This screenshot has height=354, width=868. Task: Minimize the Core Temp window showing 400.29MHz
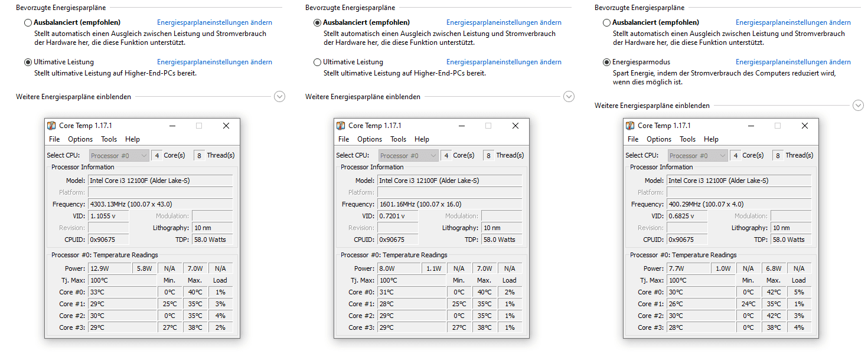750,126
